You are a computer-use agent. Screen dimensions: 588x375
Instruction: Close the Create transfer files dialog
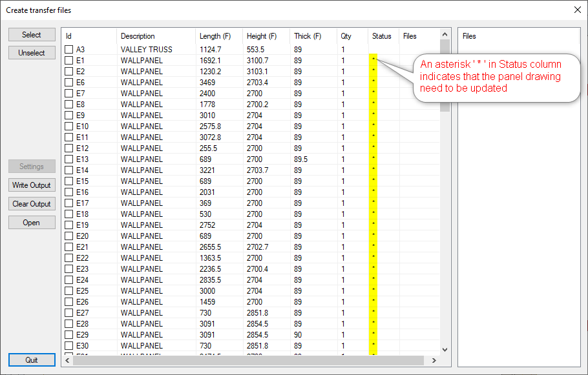(577, 10)
